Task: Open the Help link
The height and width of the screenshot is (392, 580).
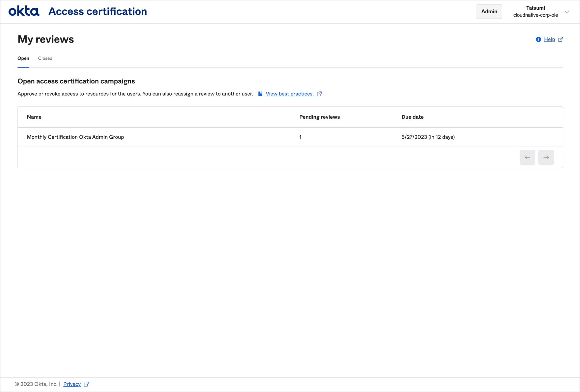Action: 550,39
